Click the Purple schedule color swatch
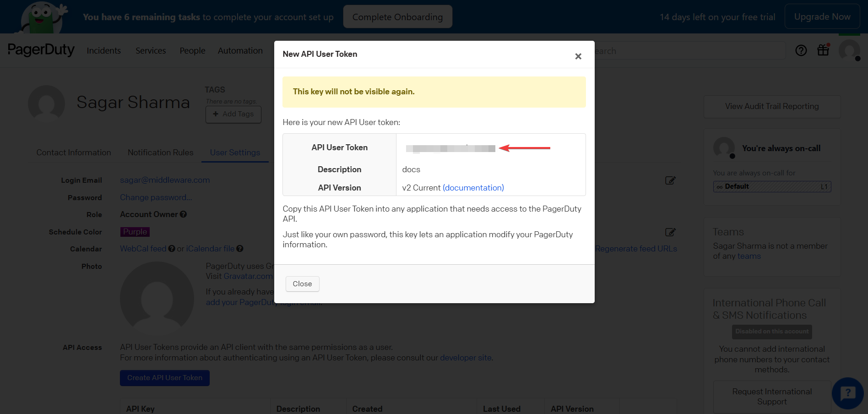 pos(135,232)
